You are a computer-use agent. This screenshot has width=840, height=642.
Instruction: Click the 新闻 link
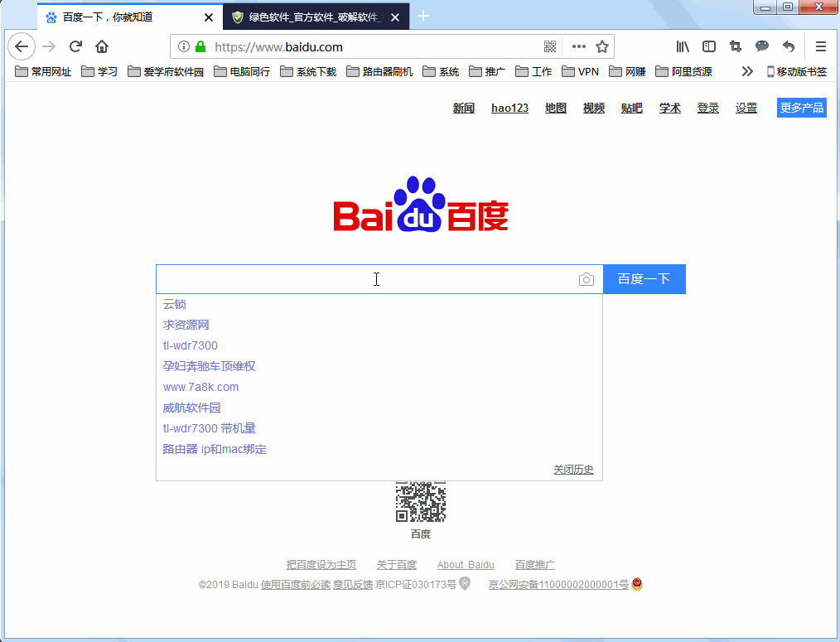463,108
